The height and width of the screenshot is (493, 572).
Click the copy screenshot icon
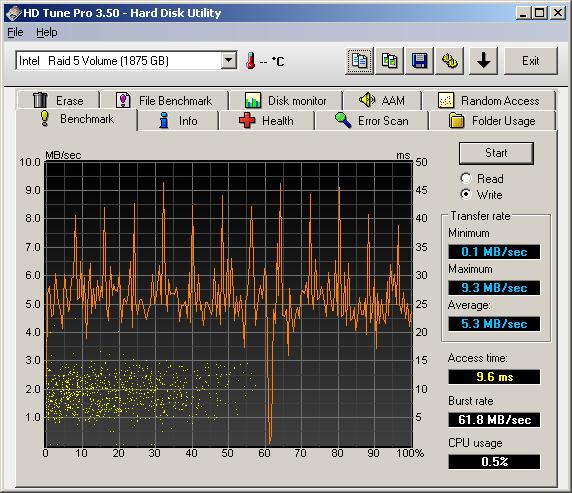click(x=389, y=61)
